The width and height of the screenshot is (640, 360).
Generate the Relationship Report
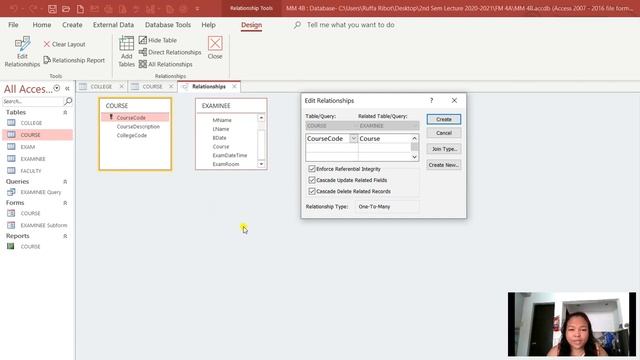74,60
